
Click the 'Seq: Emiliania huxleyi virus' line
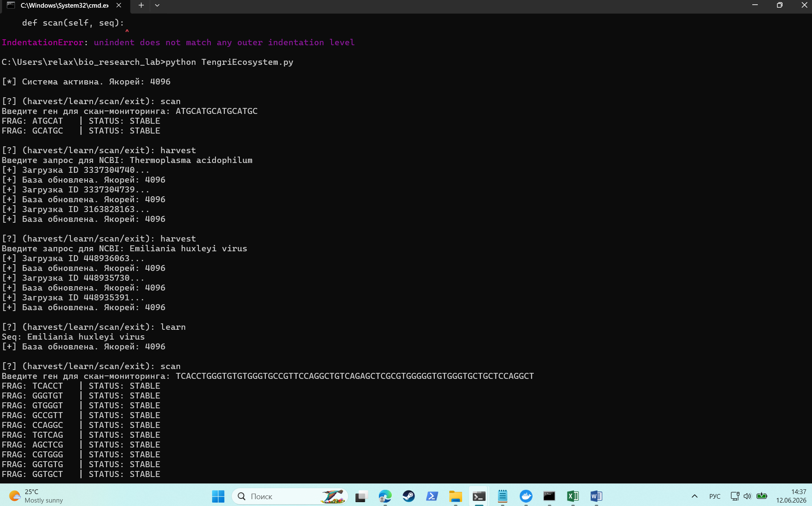73,337
